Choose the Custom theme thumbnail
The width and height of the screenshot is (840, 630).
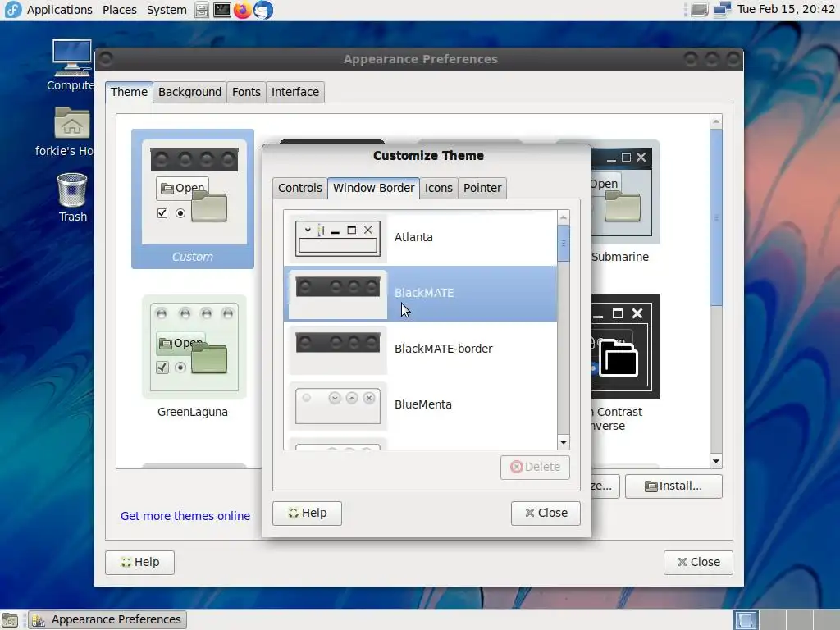[x=193, y=199]
